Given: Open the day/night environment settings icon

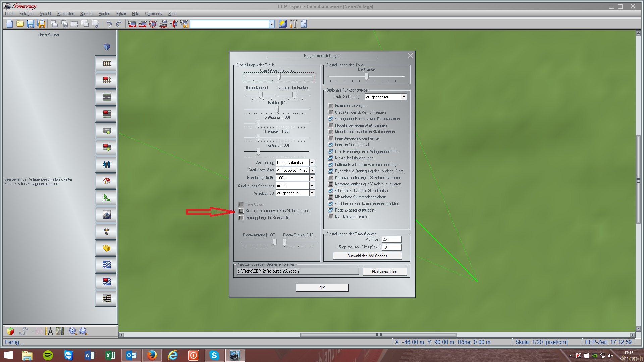Looking at the screenshot, I should 283,24.
